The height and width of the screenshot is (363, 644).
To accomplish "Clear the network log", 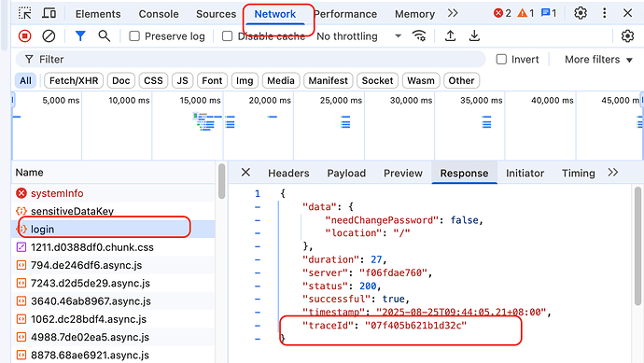I will [49, 36].
